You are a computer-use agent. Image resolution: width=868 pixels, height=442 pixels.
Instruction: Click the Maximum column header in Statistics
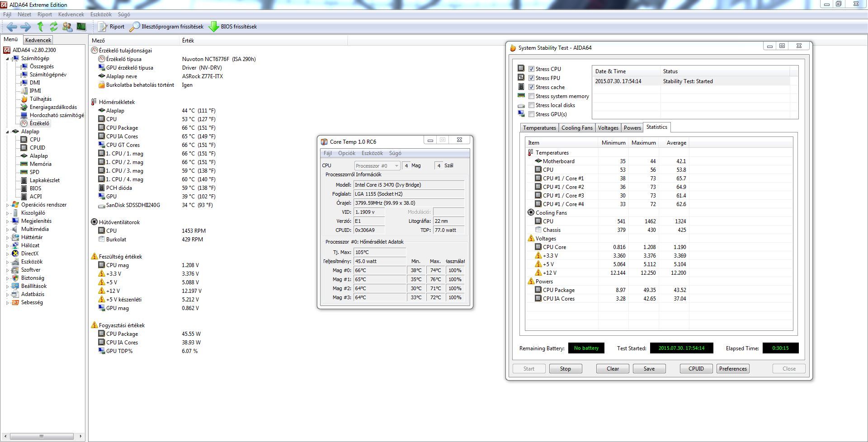coord(643,143)
